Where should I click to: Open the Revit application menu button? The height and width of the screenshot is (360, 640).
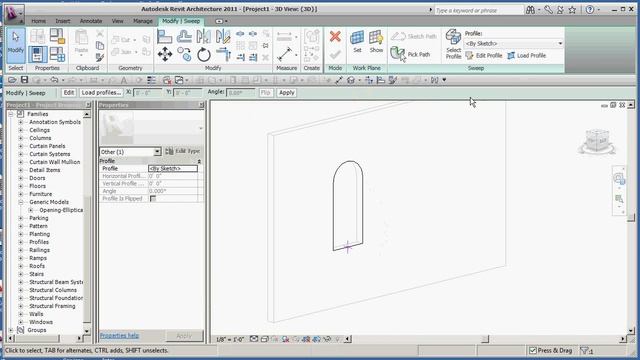(14, 14)
